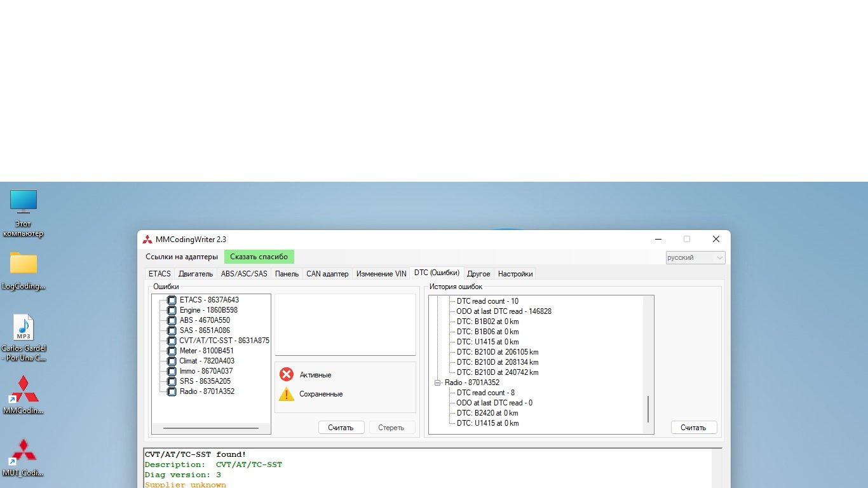Select 'ODO at last DTC read - 0' row
The image size is (868, 488).
pos(494,403)
